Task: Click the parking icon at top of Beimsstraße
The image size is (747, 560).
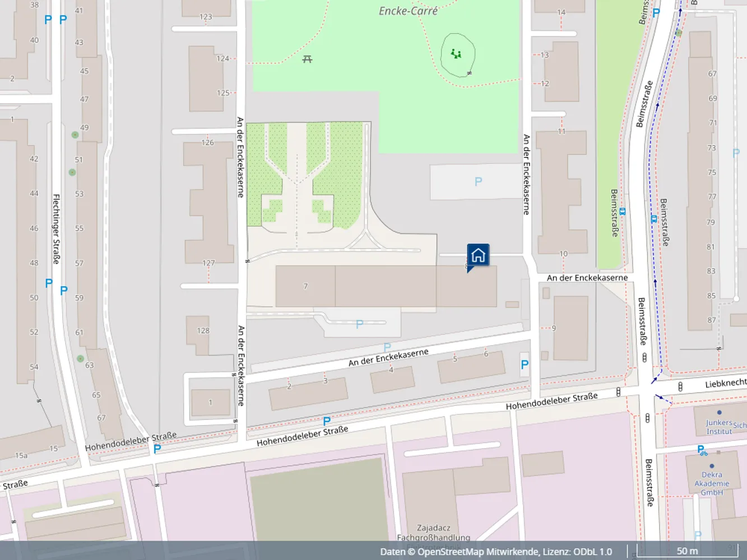Action: [x=656, y=13]
